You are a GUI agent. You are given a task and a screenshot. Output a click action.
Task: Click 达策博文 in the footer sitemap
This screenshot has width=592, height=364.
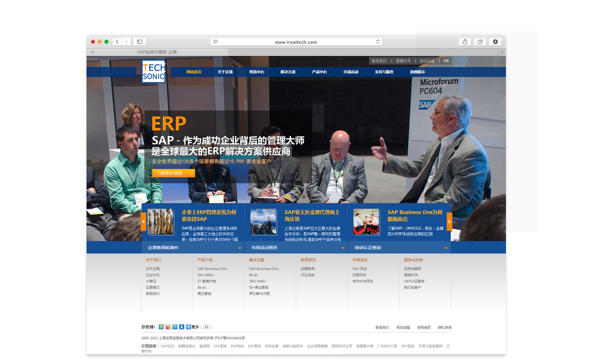click(x=153, y=288)
